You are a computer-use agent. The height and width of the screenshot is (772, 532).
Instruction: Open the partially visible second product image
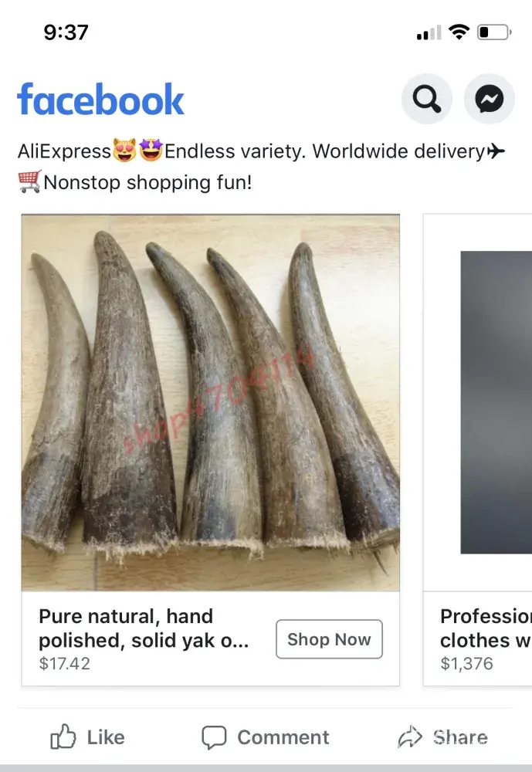tap(496, 402)
